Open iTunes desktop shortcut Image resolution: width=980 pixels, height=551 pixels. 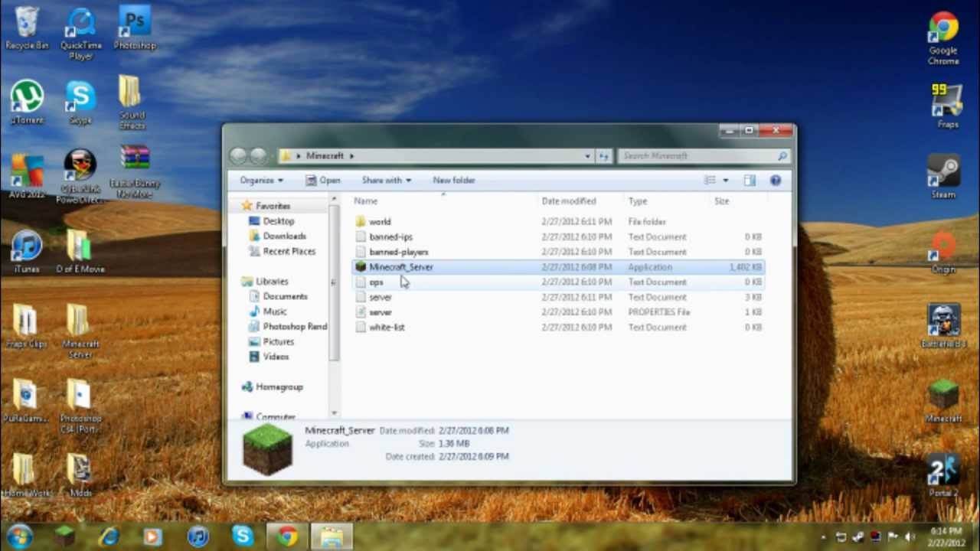pyautogui.click(x=27, y=251)
